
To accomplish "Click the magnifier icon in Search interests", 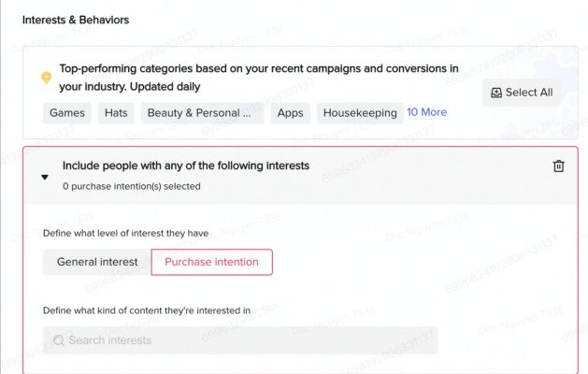I will (59, 340).
